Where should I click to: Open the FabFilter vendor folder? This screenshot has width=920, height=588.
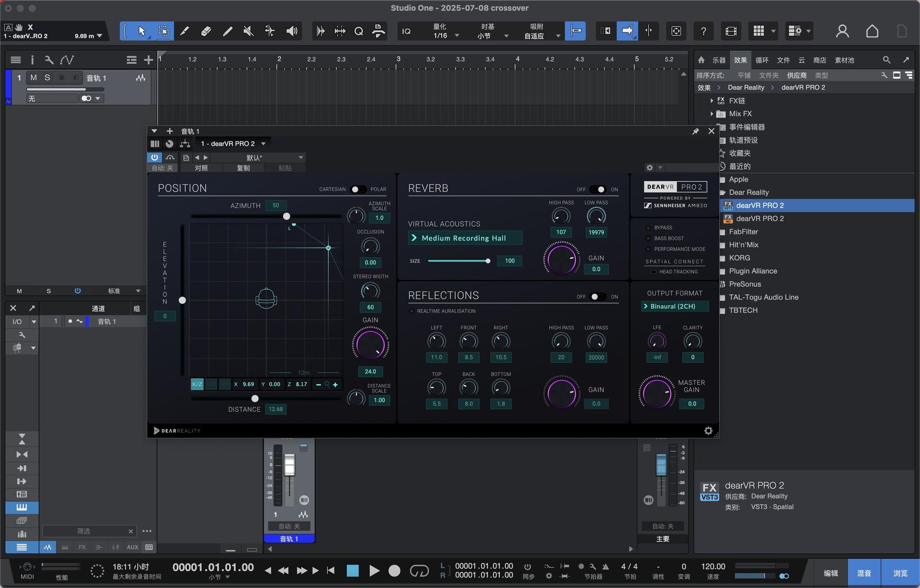744,231
